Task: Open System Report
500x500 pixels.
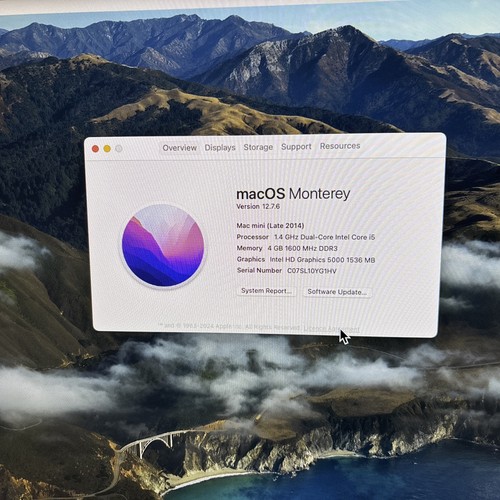Action: (266, 291)
